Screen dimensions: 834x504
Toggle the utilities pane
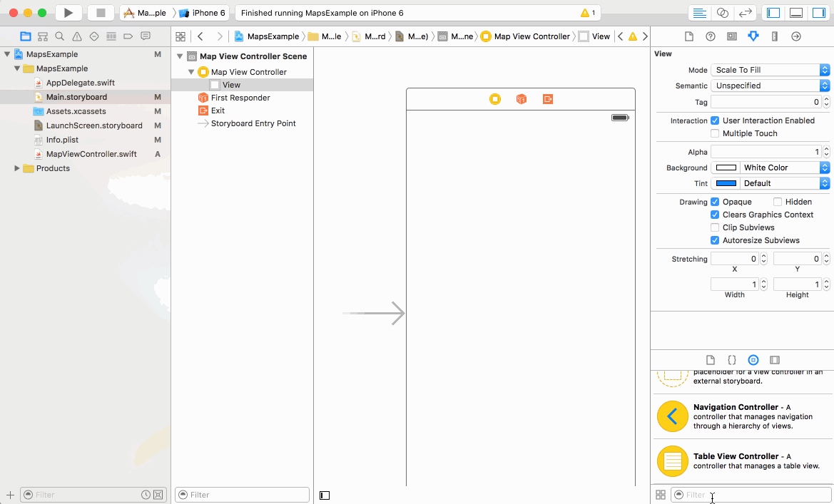(819, 13)
